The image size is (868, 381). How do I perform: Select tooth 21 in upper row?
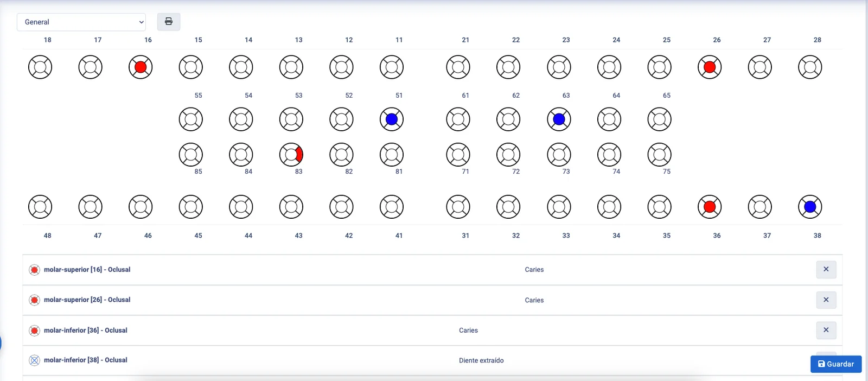coord(458,67)
